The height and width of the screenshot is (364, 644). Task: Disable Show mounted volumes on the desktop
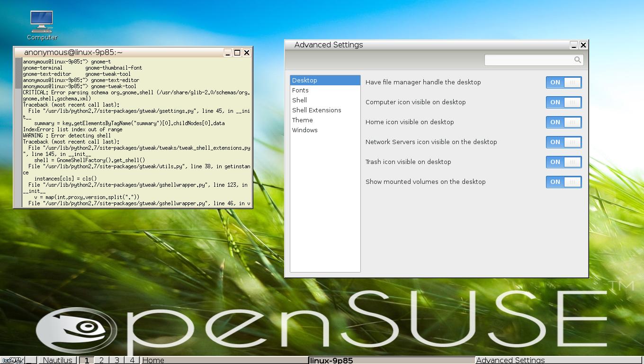(563, 182)
